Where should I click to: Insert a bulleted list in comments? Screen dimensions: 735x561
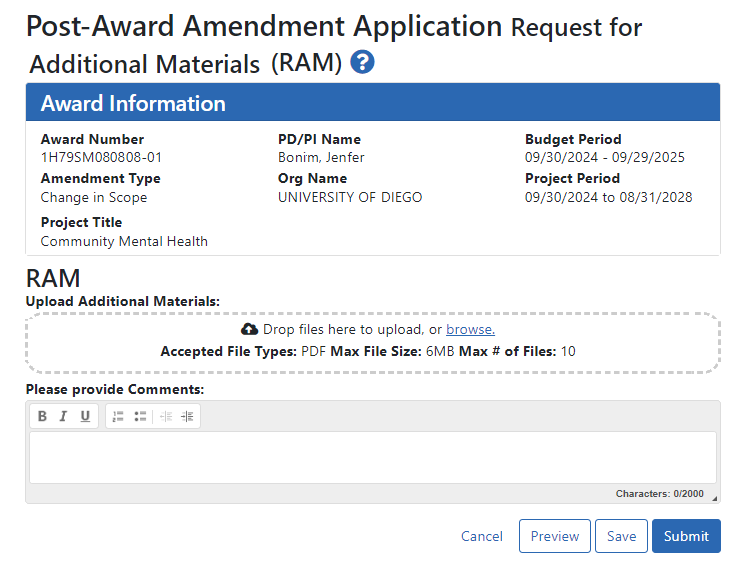point(140,416)
